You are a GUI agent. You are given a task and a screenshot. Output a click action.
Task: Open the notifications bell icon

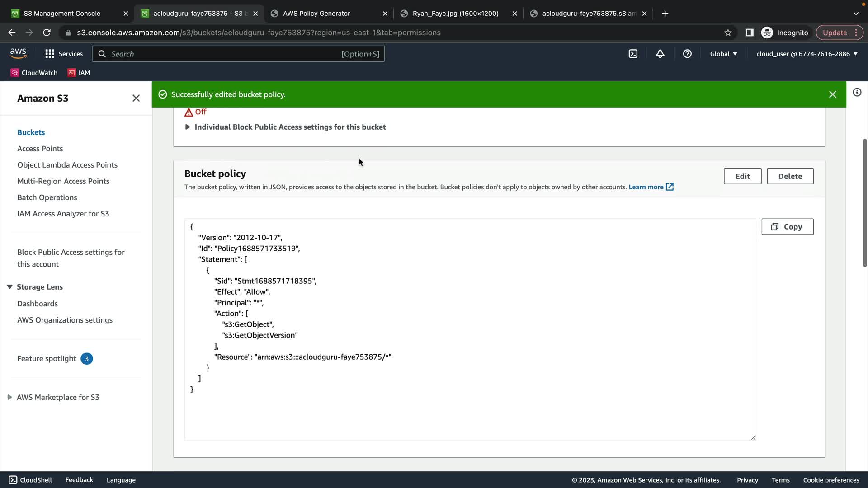point(660,54)
